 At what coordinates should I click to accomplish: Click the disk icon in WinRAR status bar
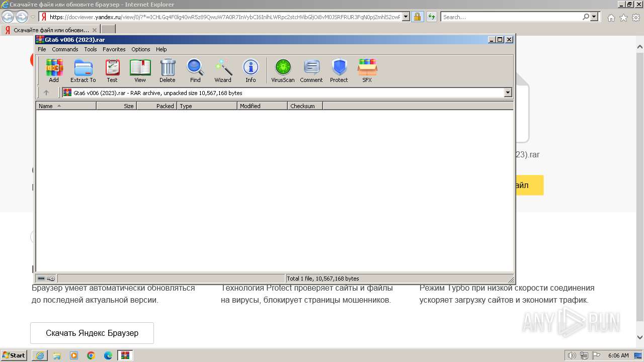tap(41, 279)
